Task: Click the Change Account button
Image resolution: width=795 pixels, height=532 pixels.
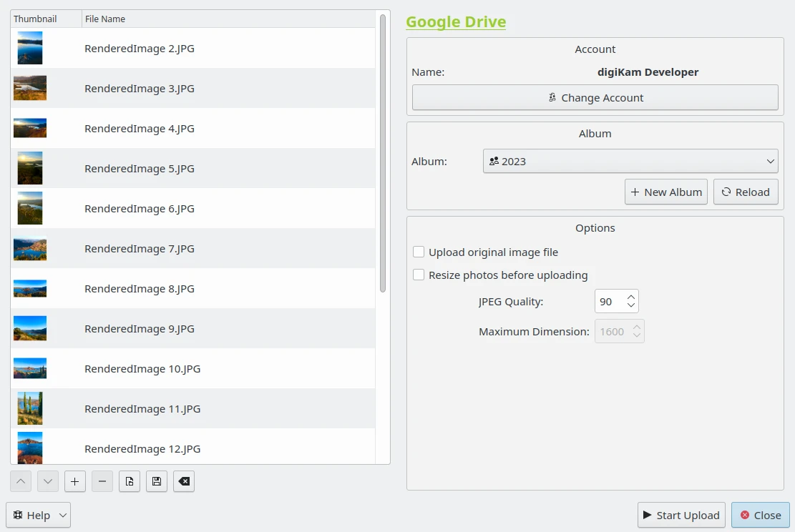Action: pos(595,97)
